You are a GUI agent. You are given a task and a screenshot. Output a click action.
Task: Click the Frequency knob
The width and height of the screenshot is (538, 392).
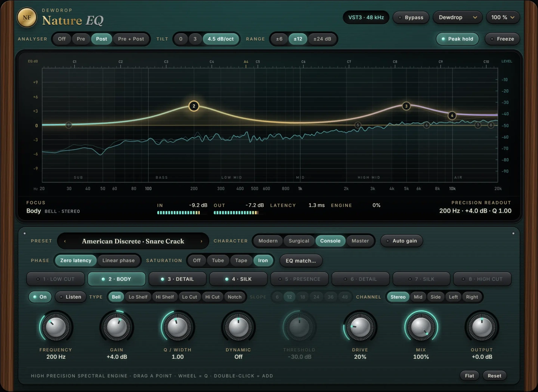click(x=56, y=327)
